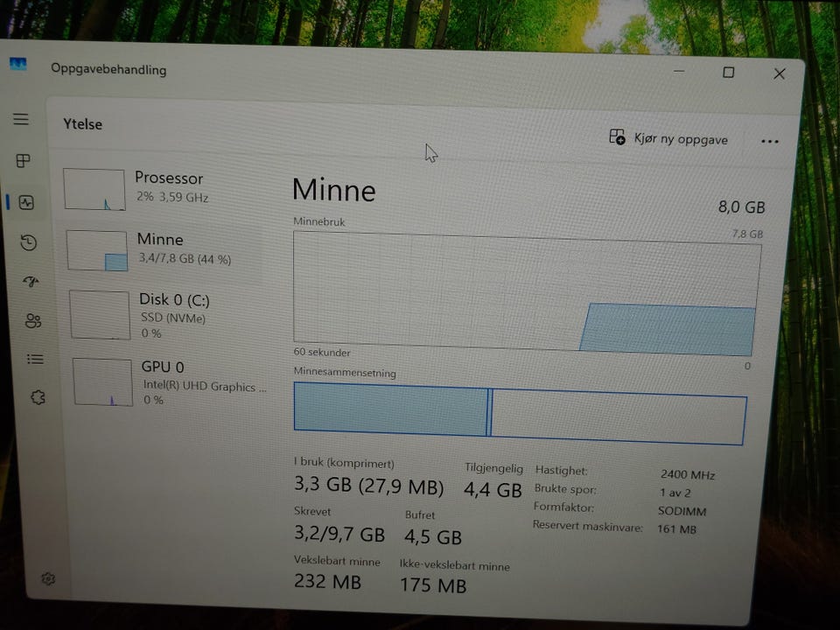Image resolution: width=840 pixels, height=630 pixels.
Task: Click the Tilgjengelig 4,4 GB value
Action: tap(493, 489)
